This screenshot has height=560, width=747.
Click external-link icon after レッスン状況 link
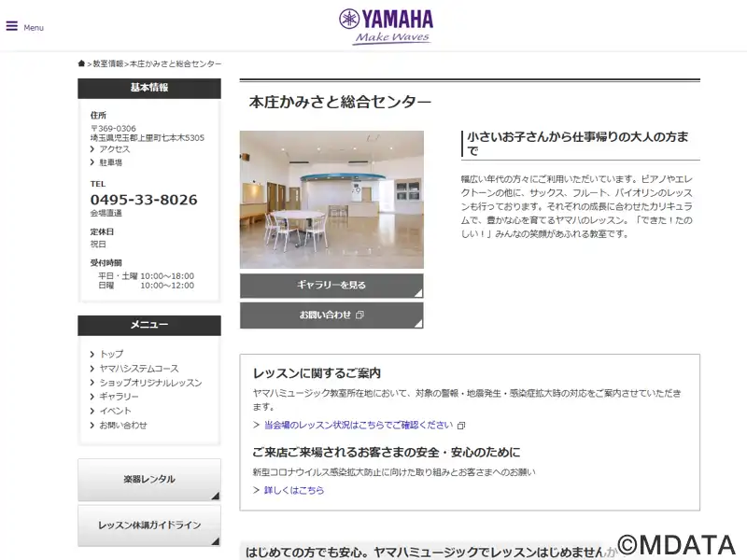460,426
